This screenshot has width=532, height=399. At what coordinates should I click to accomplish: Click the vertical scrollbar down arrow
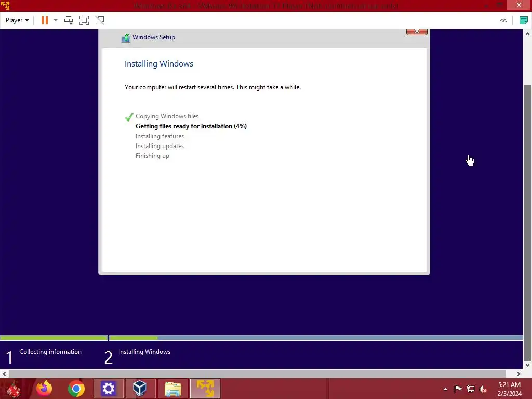pyautogui.click(x=528, y=365)
